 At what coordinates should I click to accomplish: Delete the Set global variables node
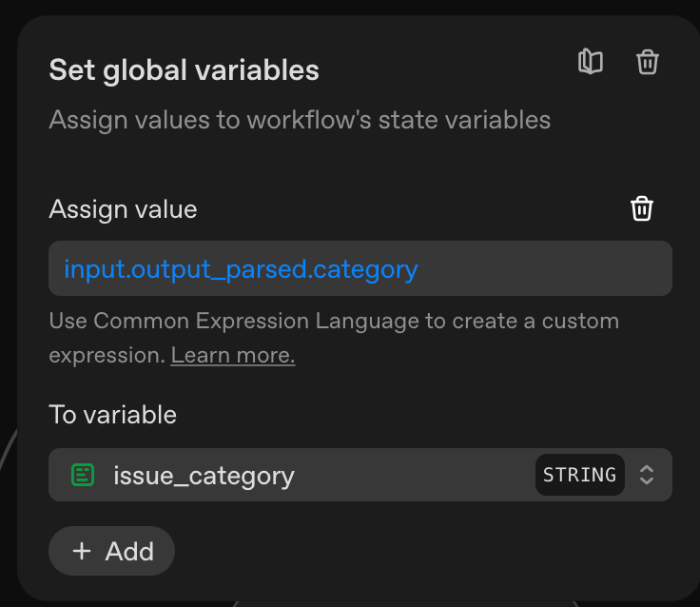click(x=648, y=63)
